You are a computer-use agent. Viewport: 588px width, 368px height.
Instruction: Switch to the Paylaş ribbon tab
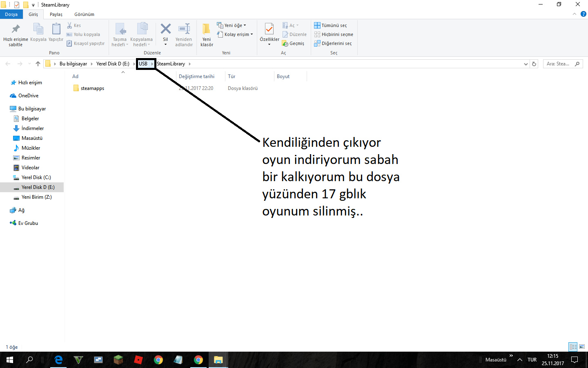pos(56,14)
